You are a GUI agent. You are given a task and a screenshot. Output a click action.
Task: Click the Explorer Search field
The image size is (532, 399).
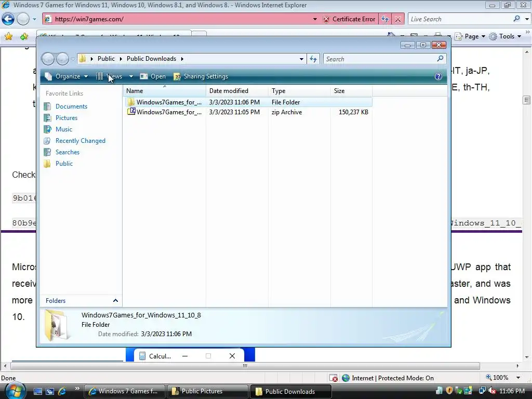[380, 59]
